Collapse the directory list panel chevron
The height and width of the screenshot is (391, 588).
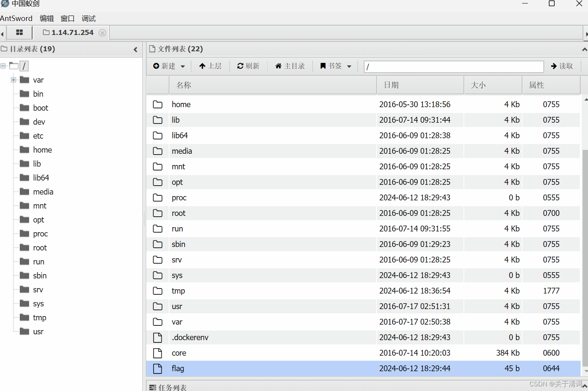[x=135, y=49]
